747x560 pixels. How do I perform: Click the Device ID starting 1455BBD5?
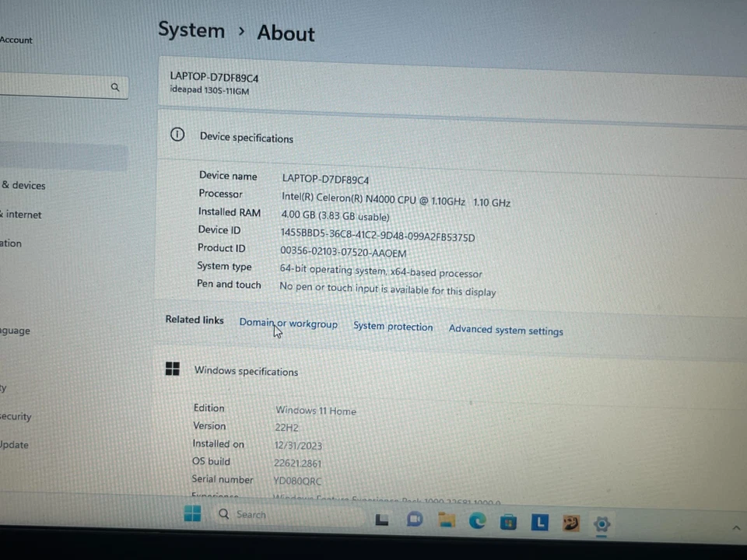pos(378,234)
